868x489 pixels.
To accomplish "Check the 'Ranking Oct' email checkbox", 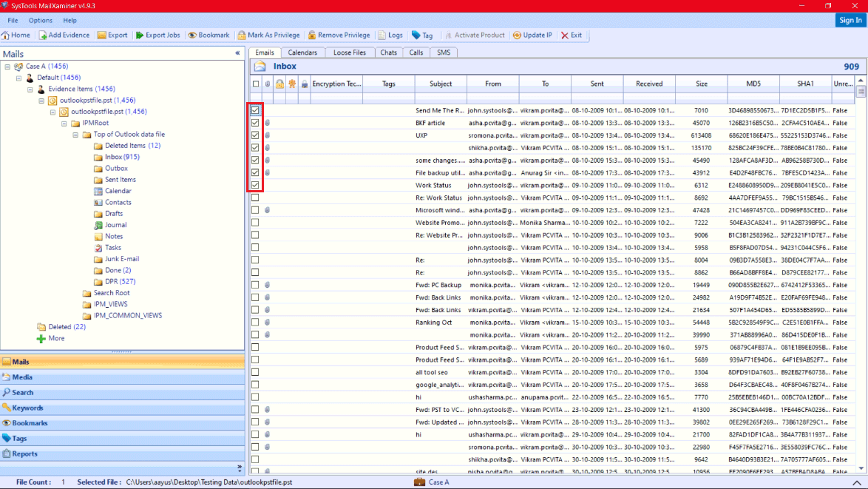I will point(255,323).
